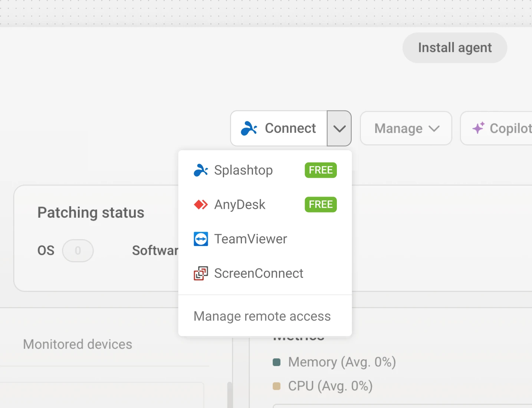Click the FREE badge next to AnyDesk
Screen dimensions: 532x408
(x=321, y=204)
